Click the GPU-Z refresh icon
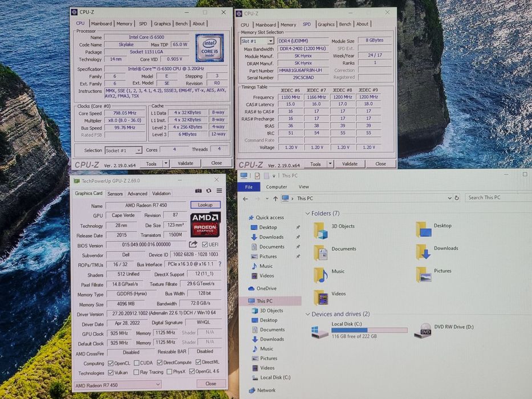The width and height of the screenshot is (532, 399). click(209, 191)
